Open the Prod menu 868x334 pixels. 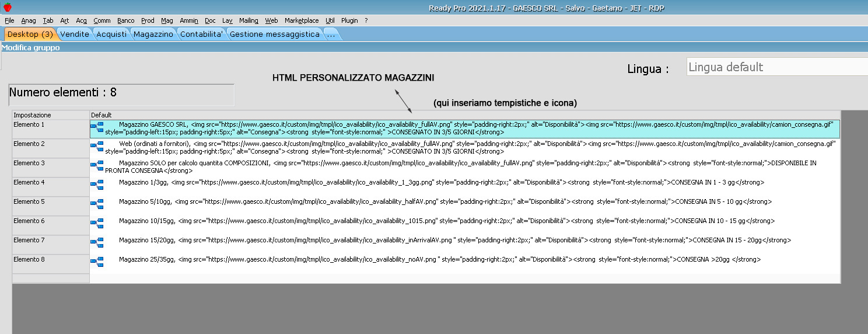pos(148,20)
